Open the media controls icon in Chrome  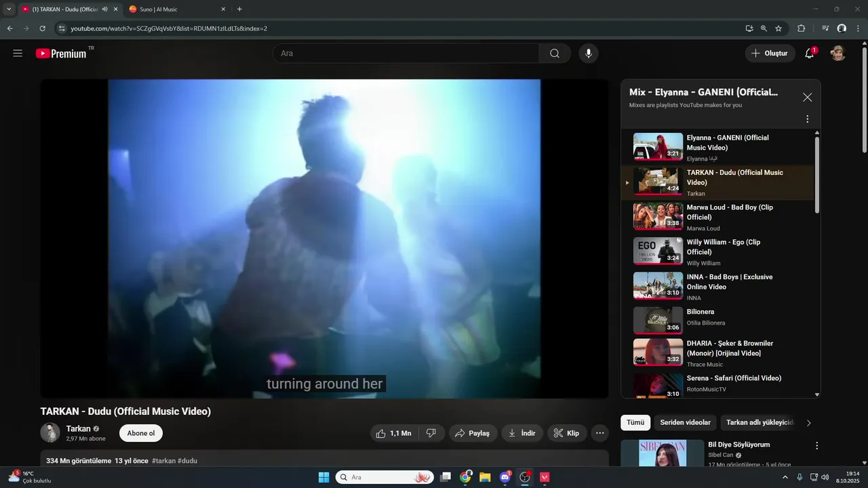[x=825, y=28]
